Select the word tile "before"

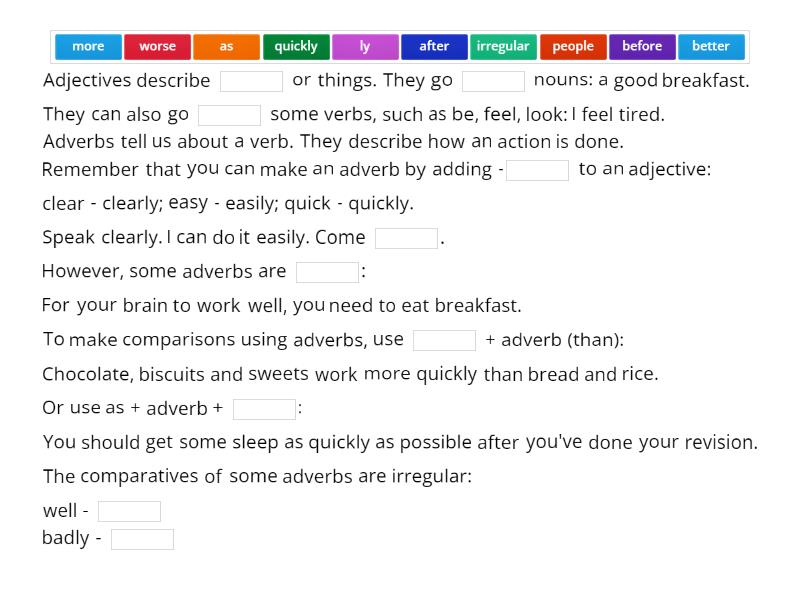coord(641,46)
